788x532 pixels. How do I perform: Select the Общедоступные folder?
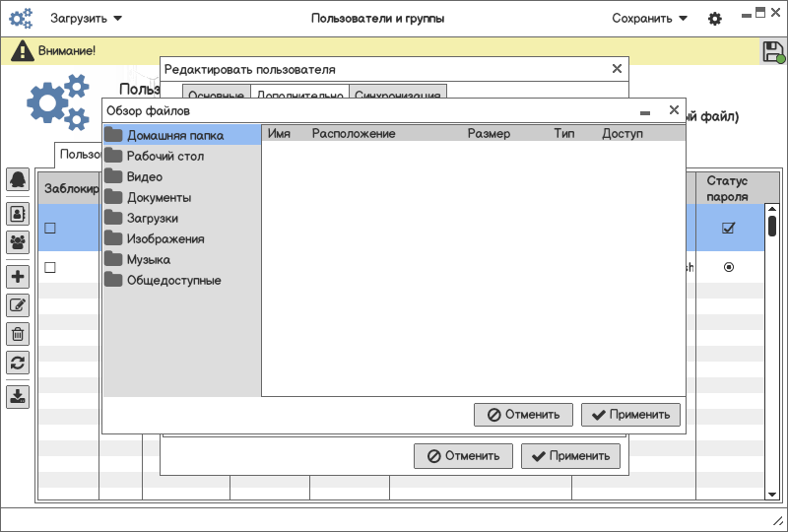click(x=182, y=280)
